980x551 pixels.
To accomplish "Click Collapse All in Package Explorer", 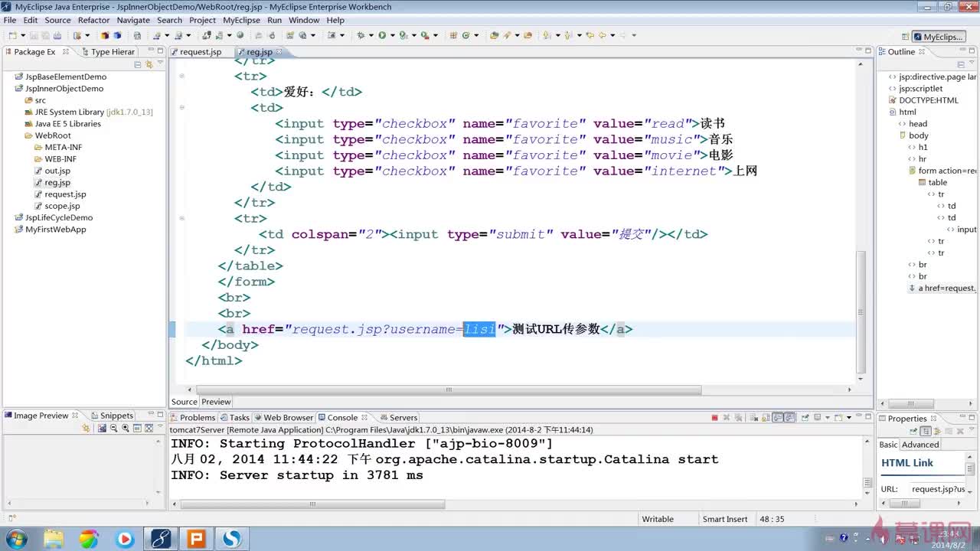I will [x=138, y=65].
